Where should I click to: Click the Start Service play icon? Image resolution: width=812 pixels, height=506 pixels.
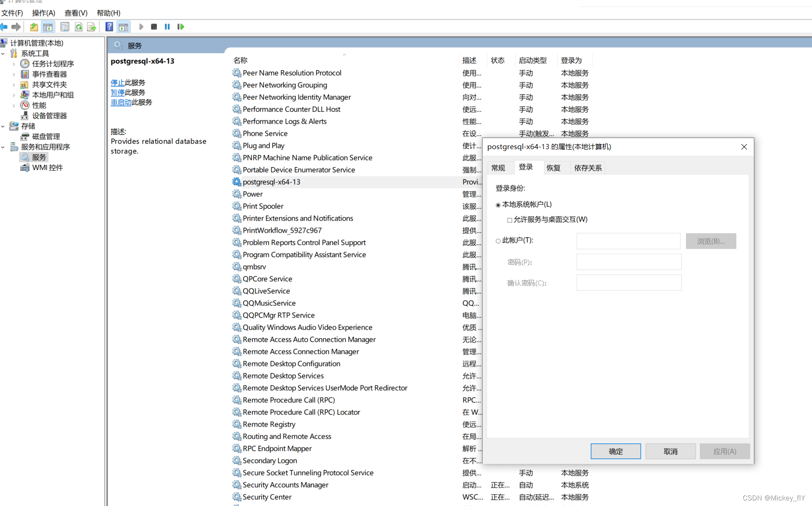tap(141, 27)
